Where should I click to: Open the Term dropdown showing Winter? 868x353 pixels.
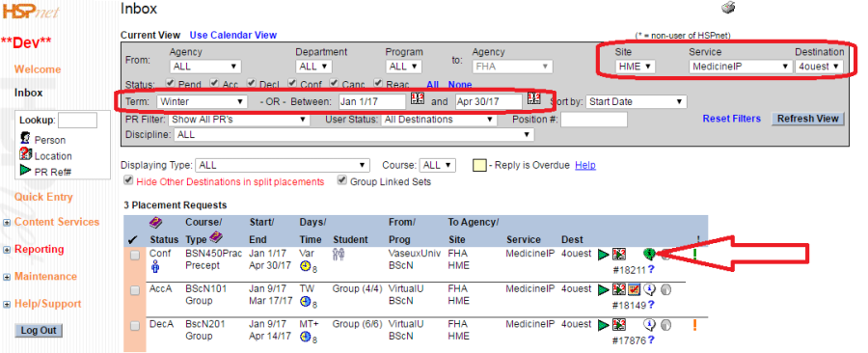pos(203,102)
